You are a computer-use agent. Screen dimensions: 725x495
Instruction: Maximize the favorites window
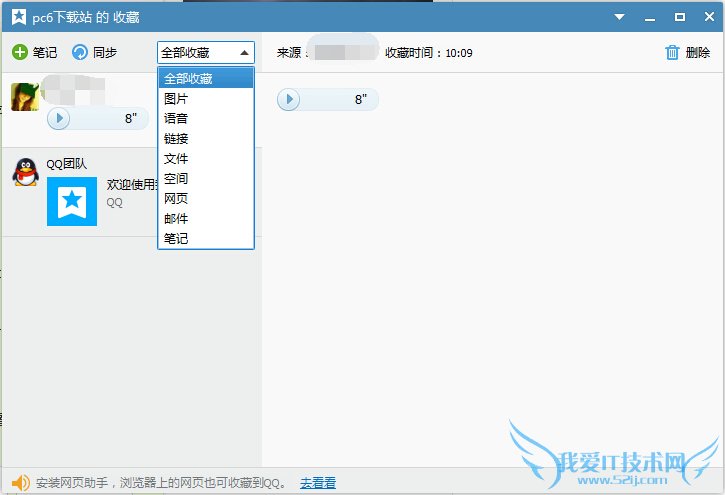pyautogui.click(x=680, y=17)
